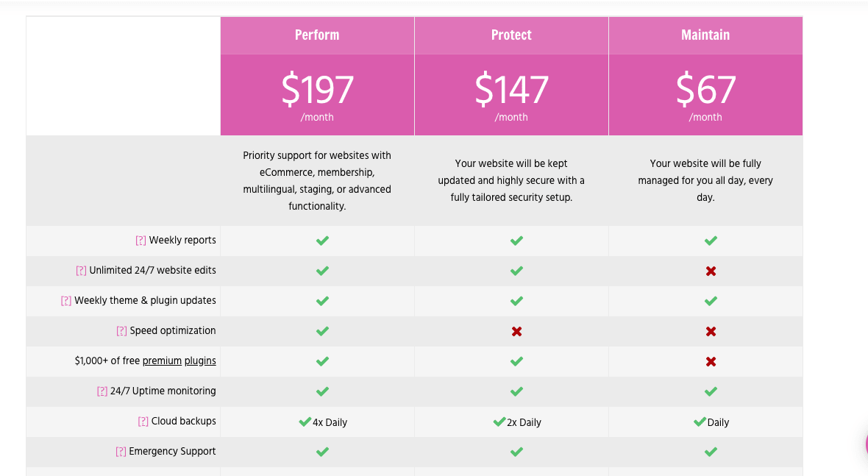Image resolution: width=868 pixels, height=476 pixels.
Task: Click the $197 per month price
Action: tap(317, 95)
